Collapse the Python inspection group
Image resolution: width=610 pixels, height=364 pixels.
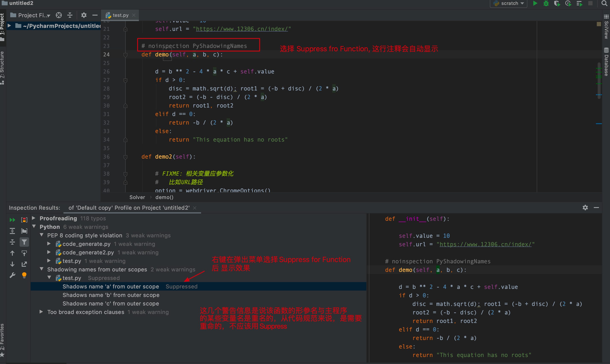(x=34, y=226)
